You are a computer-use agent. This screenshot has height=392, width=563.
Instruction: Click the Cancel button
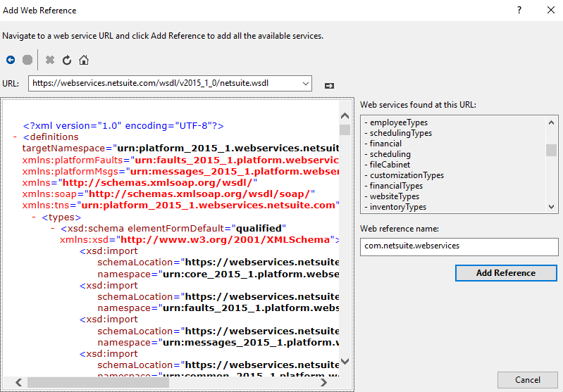(x=528, y=380)
